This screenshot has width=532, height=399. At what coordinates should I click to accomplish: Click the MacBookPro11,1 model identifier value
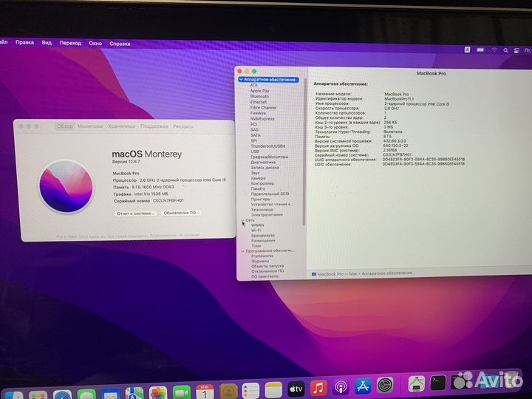[x=399, y=99]
